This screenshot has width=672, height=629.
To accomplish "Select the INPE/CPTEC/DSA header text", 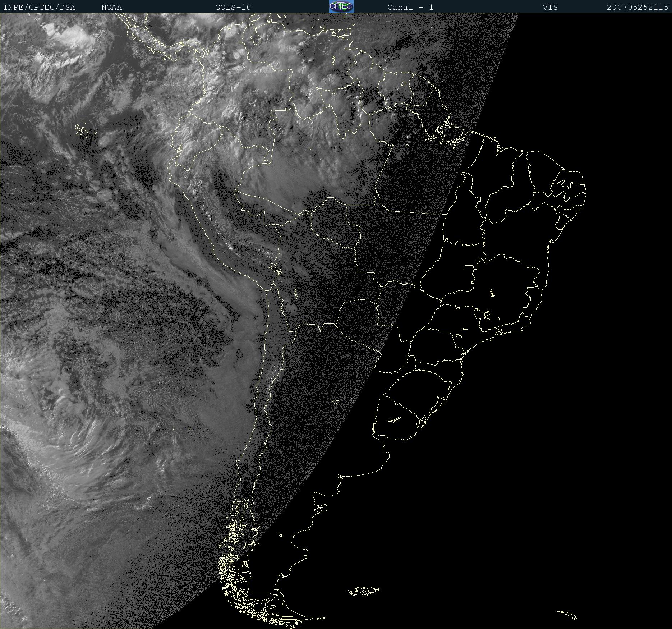I will [x=39, y=7].
